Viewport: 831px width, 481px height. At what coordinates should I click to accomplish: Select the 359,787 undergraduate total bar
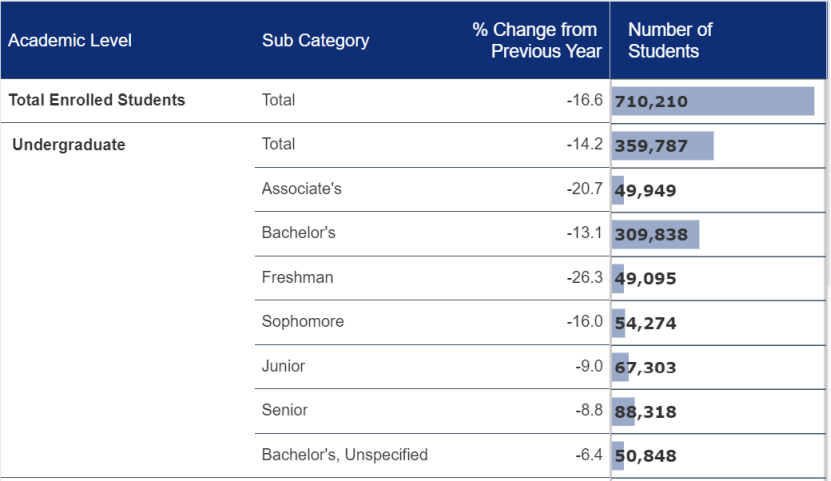coord(662,146)
